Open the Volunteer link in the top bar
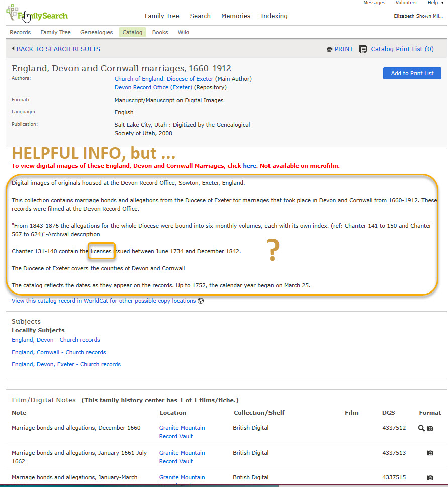448x487 pixels. (x=406, y=3)
